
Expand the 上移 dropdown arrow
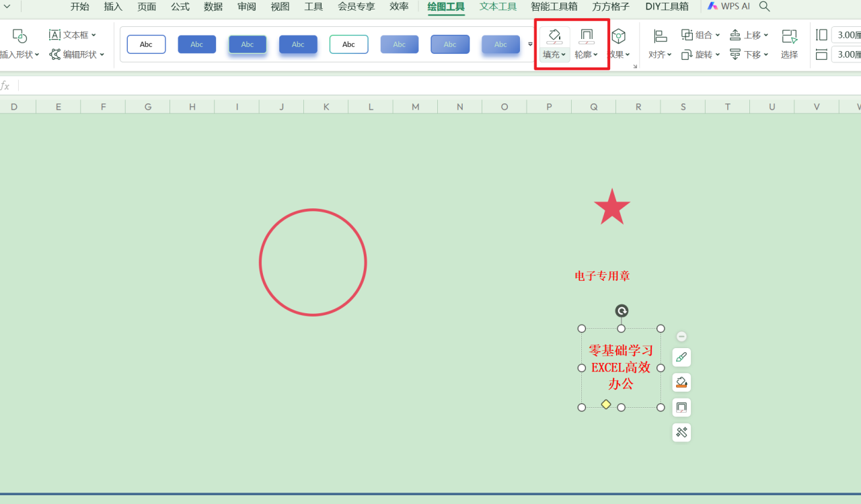tap(766, 35)
